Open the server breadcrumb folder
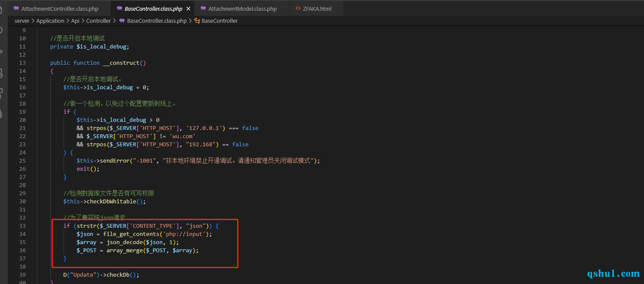The image size is (644, 284). click(x=22, y=21)
